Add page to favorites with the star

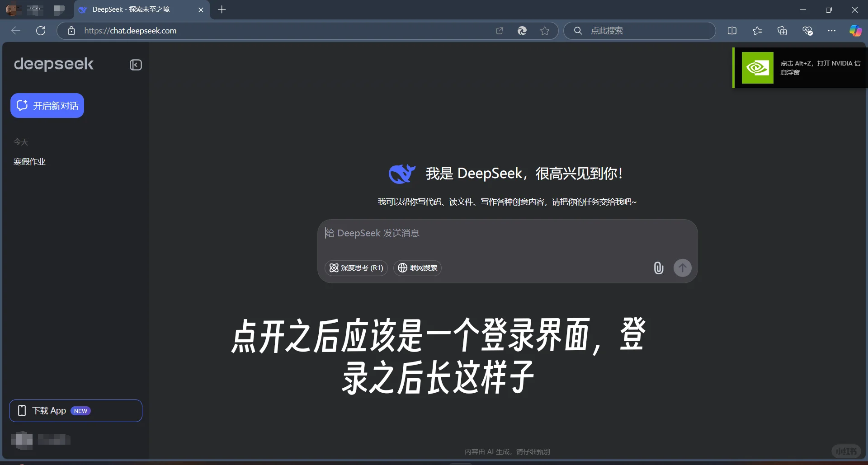pos(545,31)
